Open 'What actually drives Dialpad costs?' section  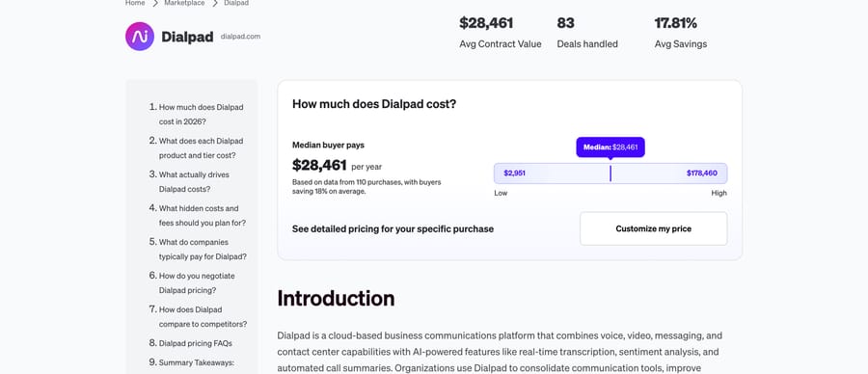(x=194, y=181)
